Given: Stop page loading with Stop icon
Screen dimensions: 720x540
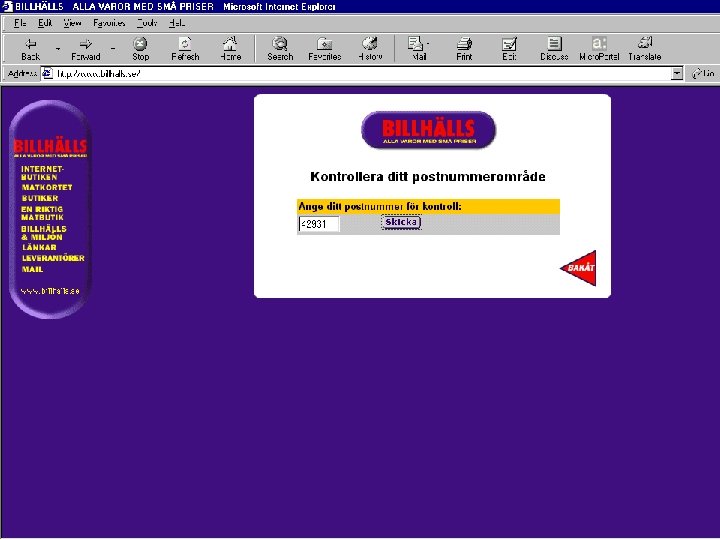Looking at the screenshot, I should click(141, 49).
